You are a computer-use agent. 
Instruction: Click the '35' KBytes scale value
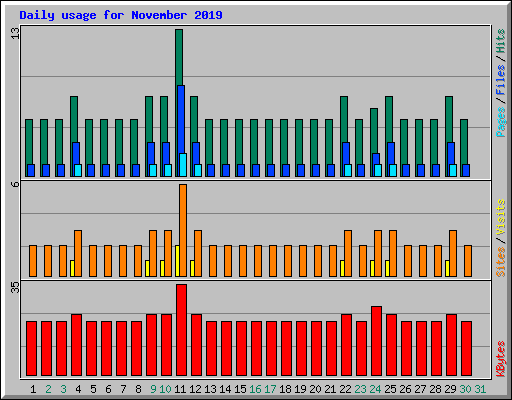point(15,287)
